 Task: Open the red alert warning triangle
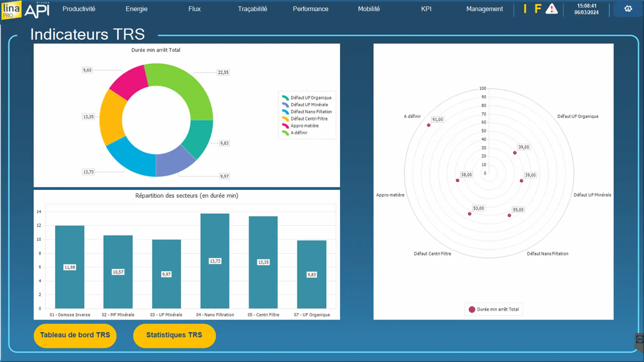point(552,9)
